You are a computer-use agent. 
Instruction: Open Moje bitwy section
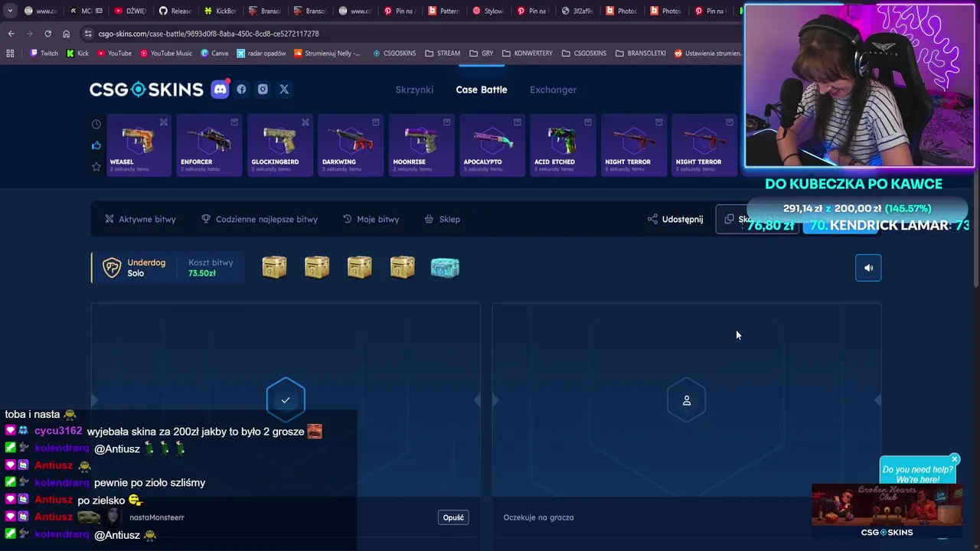coord(371,219)
